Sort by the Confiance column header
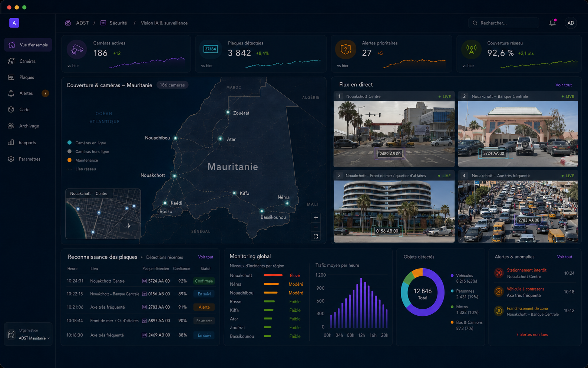This screenshot has width=588, height=368. click(x=181, y=269)
